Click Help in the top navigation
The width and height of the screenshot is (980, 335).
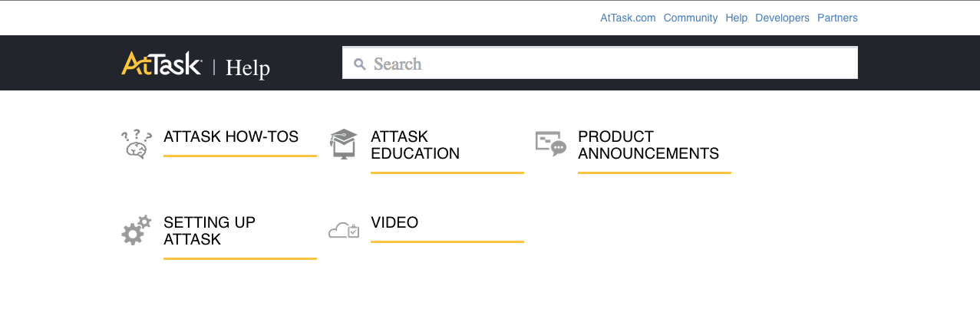click(x=737, y=18)
